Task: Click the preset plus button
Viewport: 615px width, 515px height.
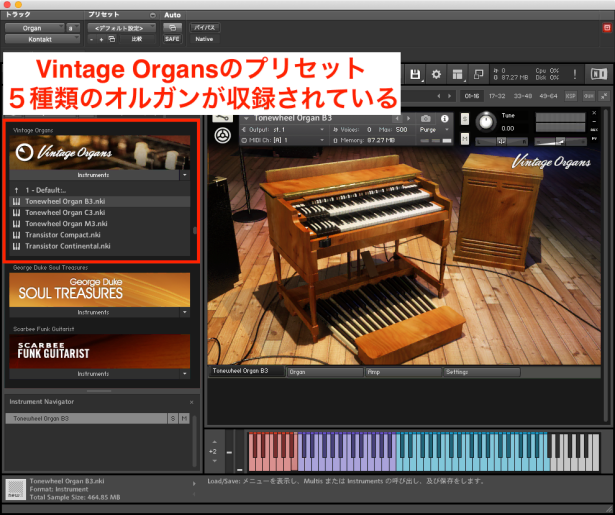Action: pyautogui.click(x=101, y=39)
